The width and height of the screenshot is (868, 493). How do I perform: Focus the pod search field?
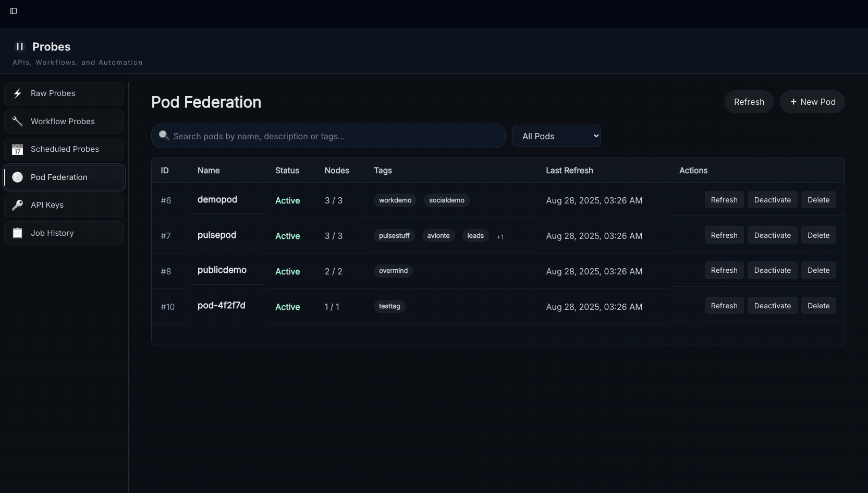[x=334, y=136]
